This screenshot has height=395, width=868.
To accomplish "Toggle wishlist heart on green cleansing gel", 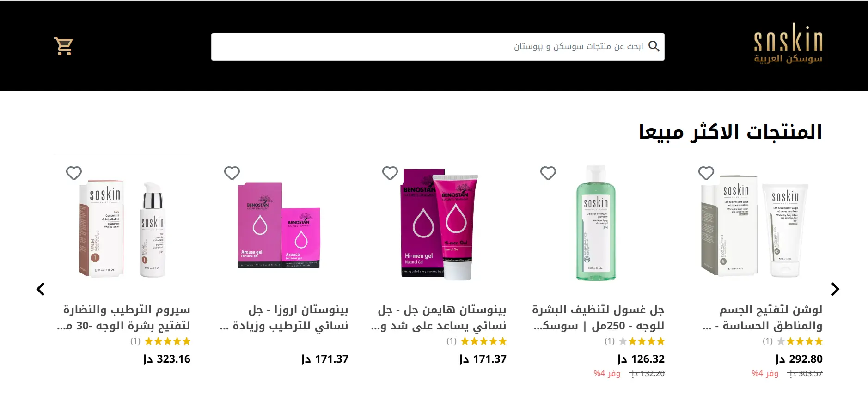I will coord(548,173).
